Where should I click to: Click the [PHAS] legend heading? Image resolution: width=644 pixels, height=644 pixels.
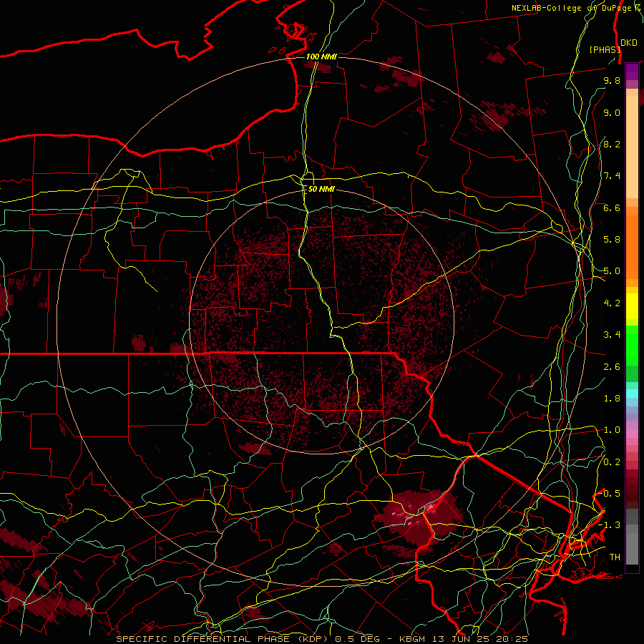(605, 49)
